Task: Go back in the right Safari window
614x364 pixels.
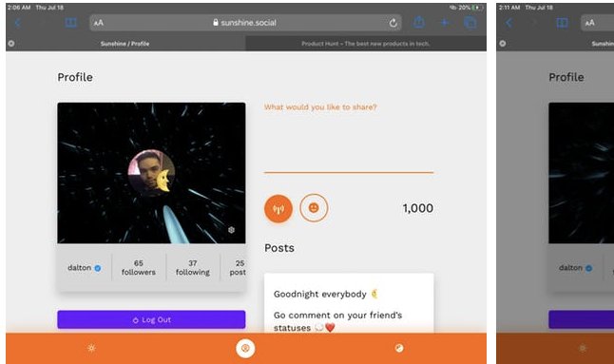Action: [508, 23]
